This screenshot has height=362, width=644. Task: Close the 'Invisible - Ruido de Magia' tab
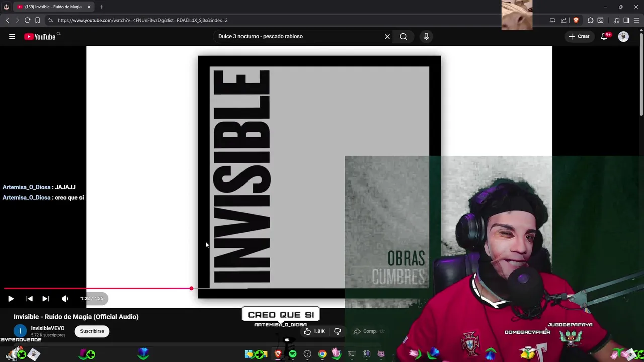tap(89, 7)
